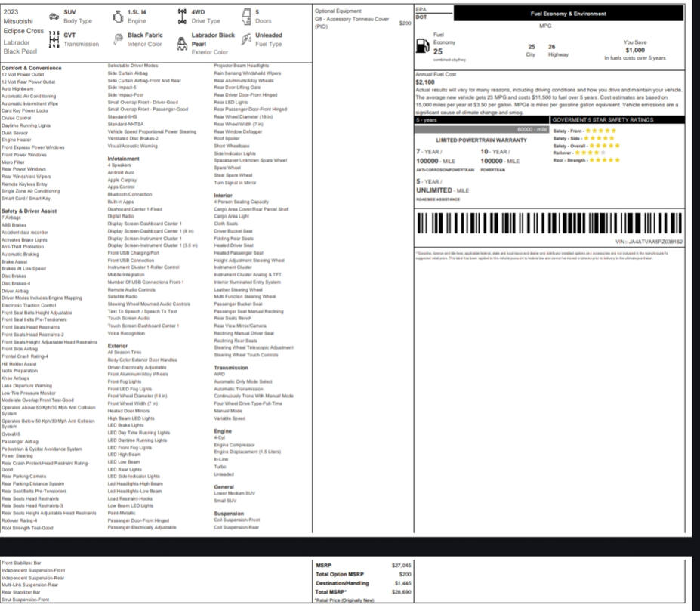The width and height of the screenshot is (700, 611).
Task: Click the Cruise Control feature
Action: 16,119
